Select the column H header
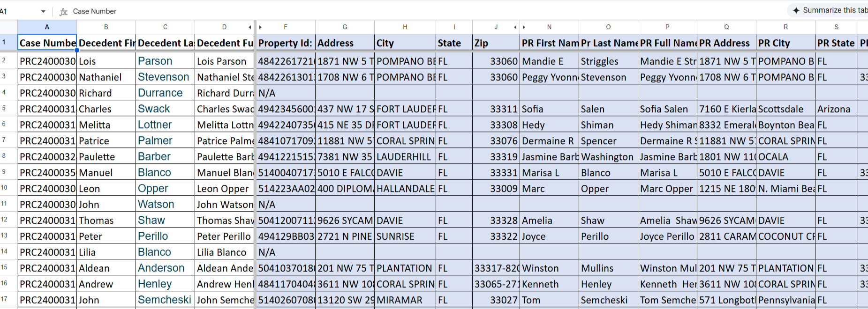868x309 pixels. (405, 27)
